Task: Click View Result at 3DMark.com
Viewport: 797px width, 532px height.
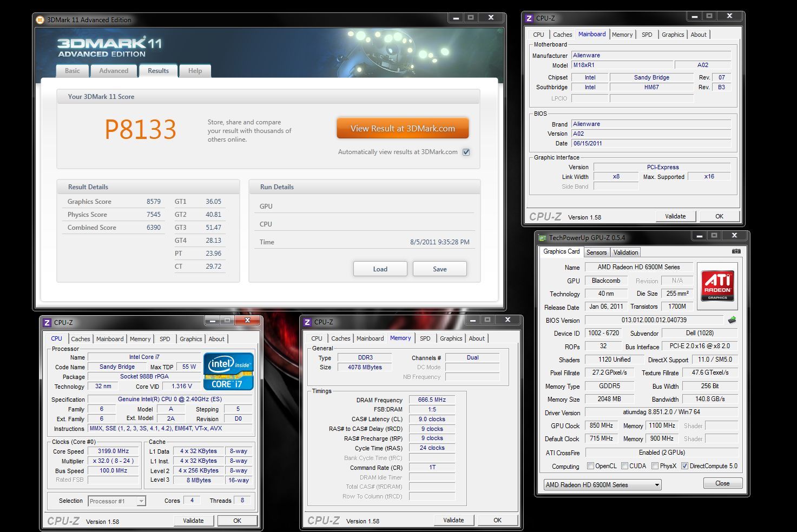Action: [x=403, y=129]
